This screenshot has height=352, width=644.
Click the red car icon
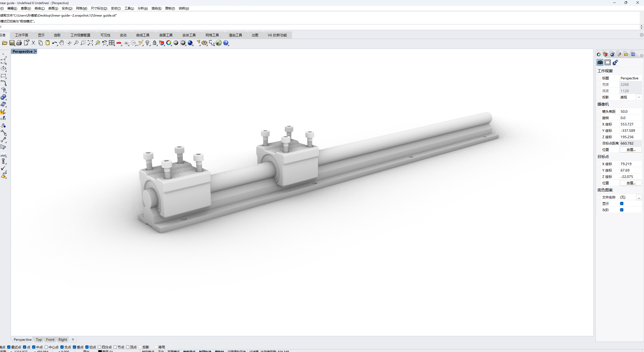pos(119,43)
